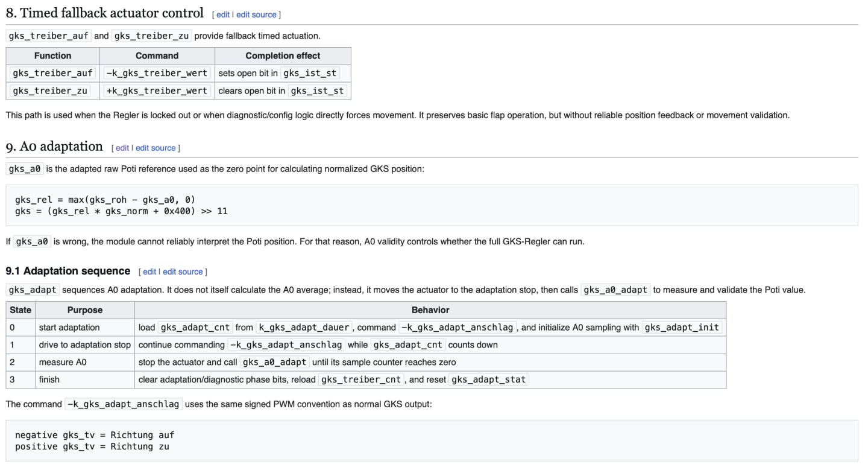This screenshot has height=470, width=868.
Task: Click 'edit source' beside A0 adaptation heading
Action: (156, 148)
